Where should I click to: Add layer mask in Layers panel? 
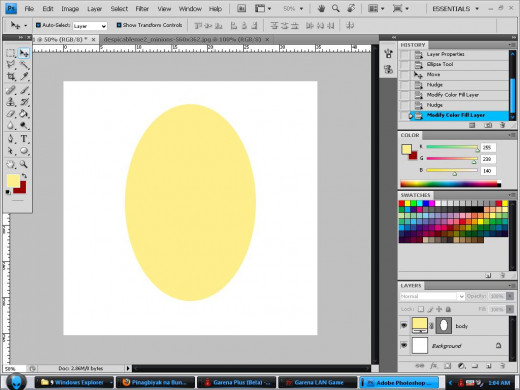[448, 366]
